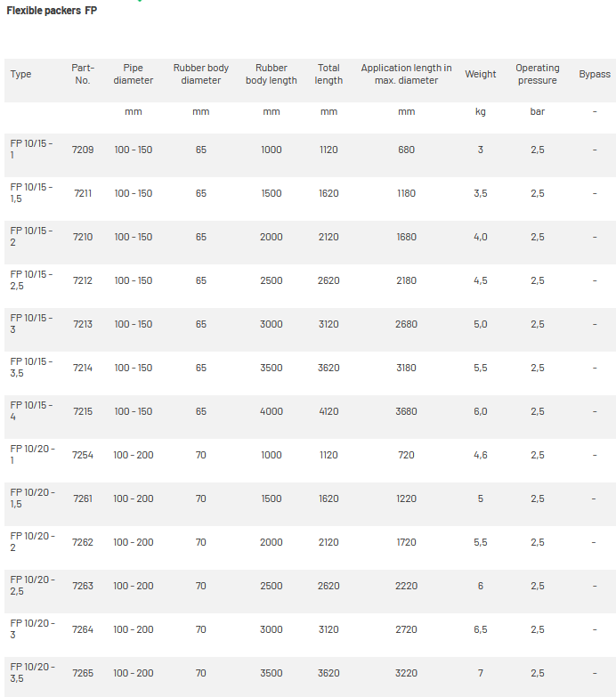Select part number 7213

[x=83, y=324]
